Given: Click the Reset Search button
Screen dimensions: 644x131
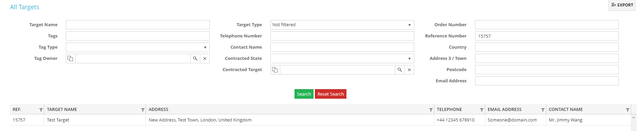Looking at the screenshot, I should (330, 94).
